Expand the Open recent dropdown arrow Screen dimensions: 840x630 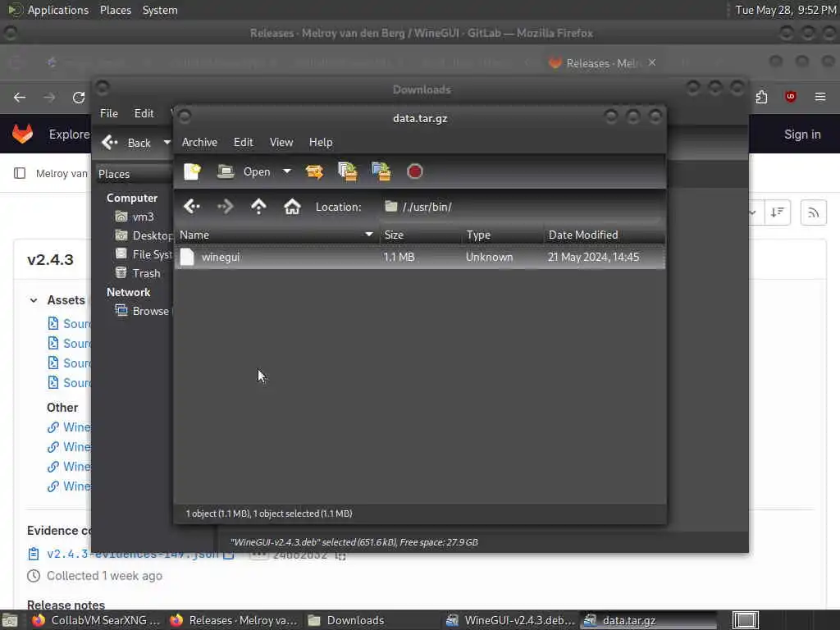point(287,171)
